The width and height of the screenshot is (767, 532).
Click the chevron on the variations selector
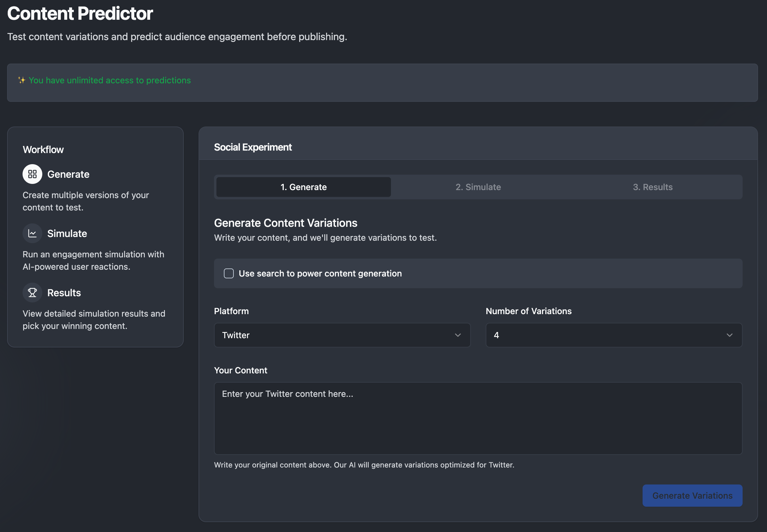click(x=730, y=335)
